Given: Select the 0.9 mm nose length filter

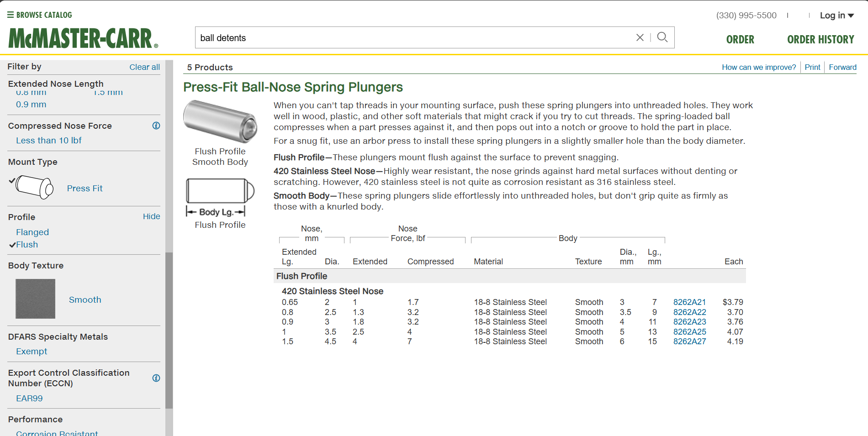Looking at the screenshot, I should [x=31, y=105].
